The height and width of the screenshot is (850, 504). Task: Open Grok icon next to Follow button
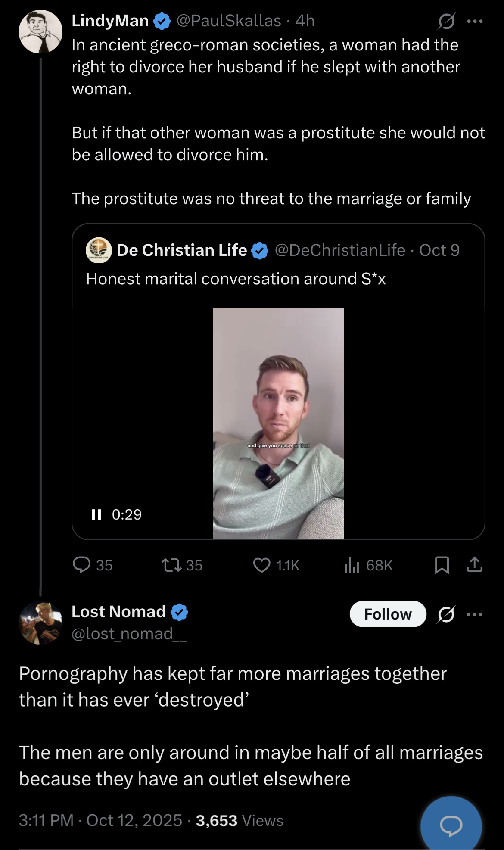coord(446,614)
